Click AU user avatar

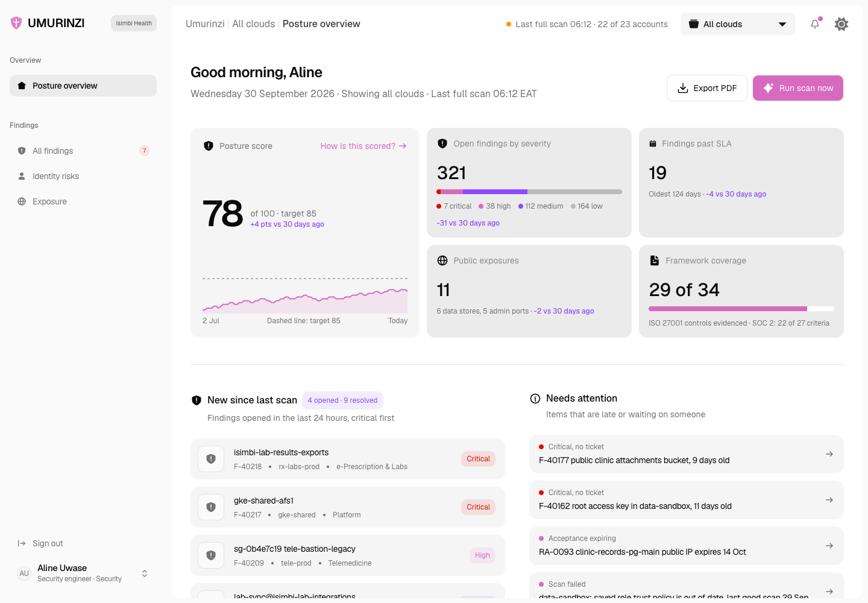(24, 573)
